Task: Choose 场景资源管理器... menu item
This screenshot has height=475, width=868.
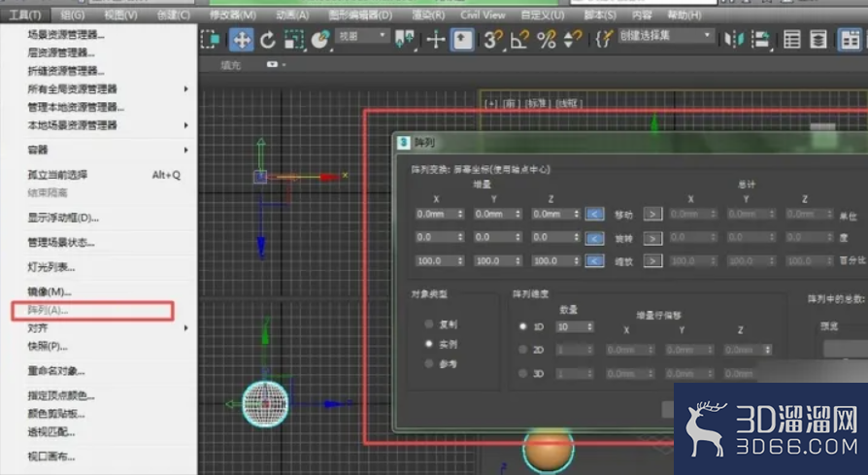Action: tap(66, 35)
